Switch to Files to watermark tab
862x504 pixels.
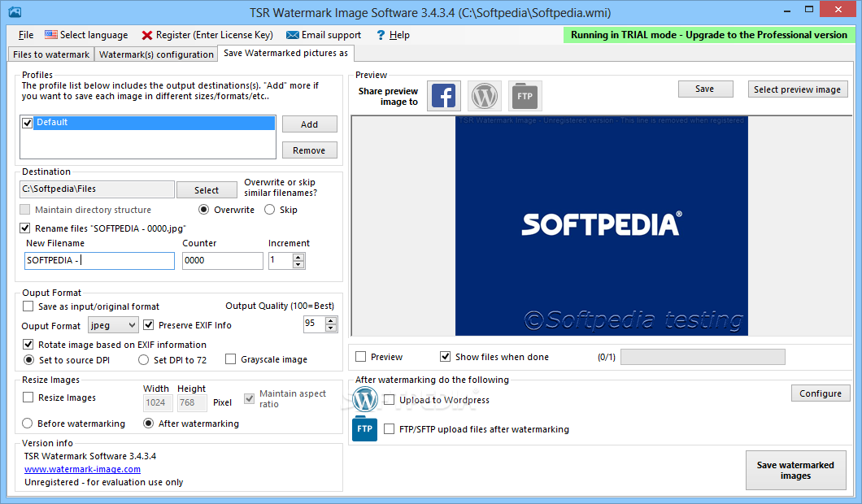click(51, 54)
